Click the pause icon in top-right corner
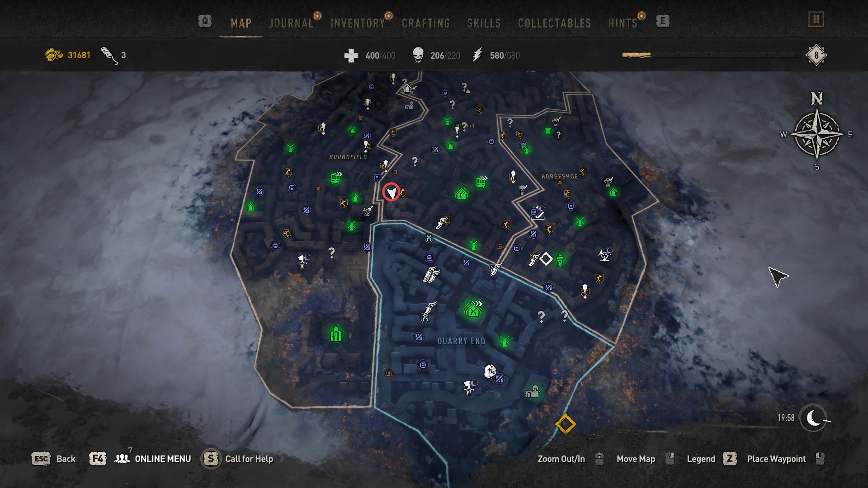The height and width of the screenshot is (488, 868). point(816,19)
